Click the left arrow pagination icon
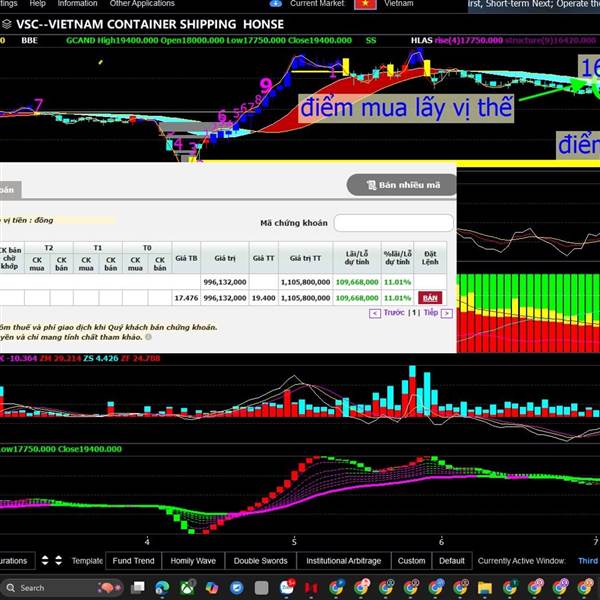The width and height of the screenshot is (600, 600). tap(375, 313)
